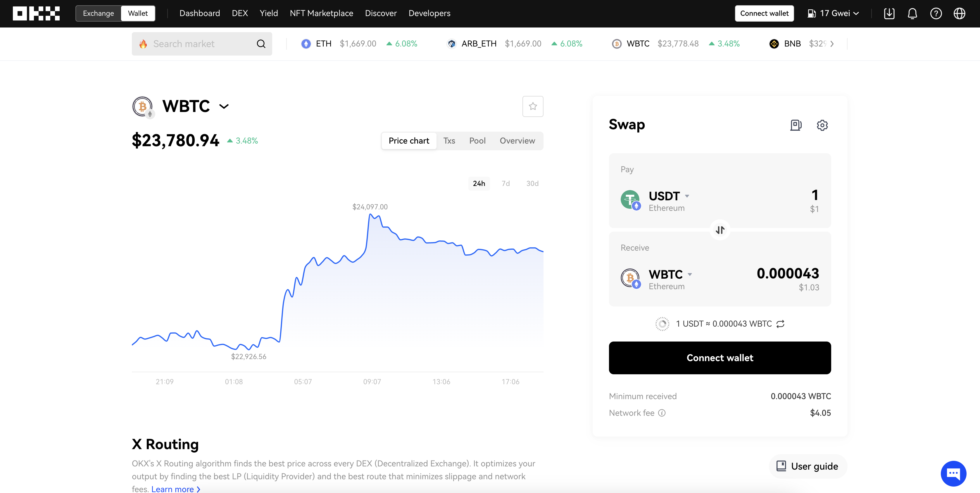Swap token order using the direction arrows

click(720, 230)
